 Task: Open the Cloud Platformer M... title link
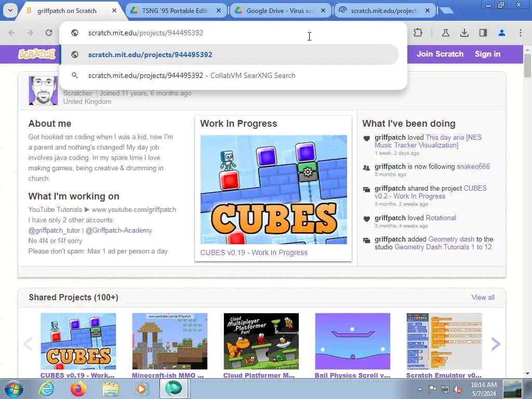tap(259, 375)
